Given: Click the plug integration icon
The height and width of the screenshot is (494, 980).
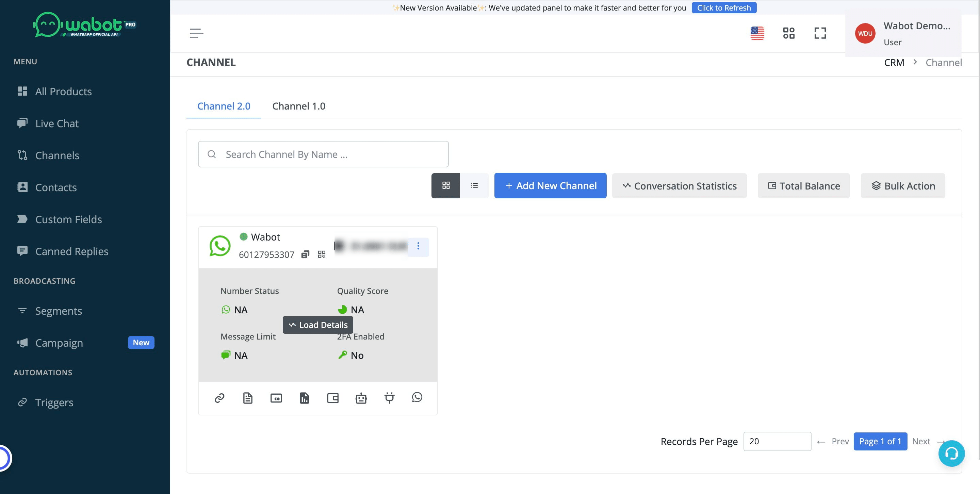Looking at the screenshot, I should pyautogui.click(x=389, y=398).
